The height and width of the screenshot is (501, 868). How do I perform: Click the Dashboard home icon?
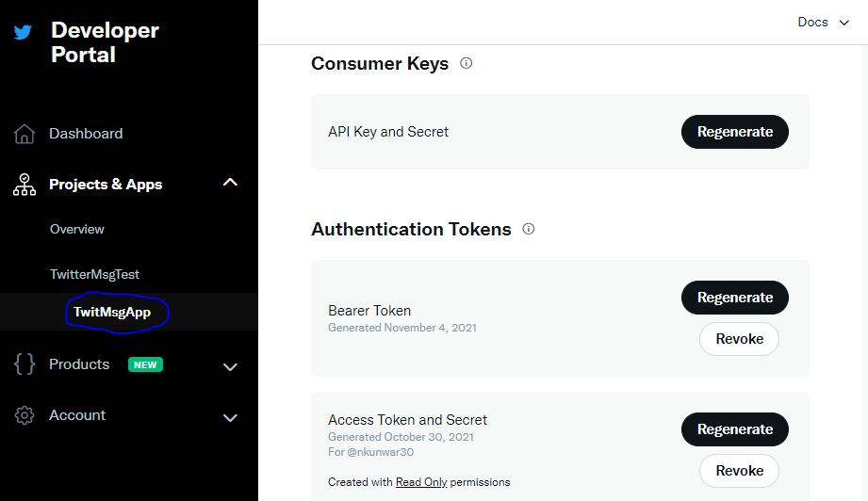(25, 134)
